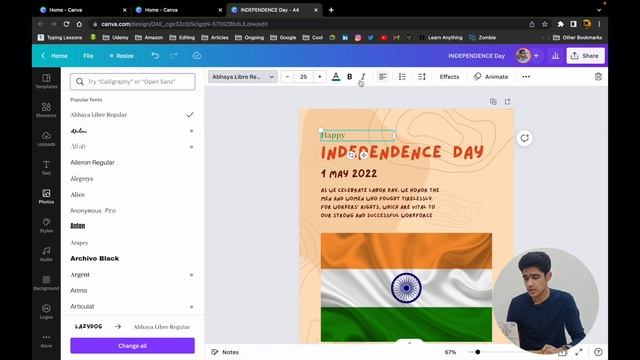Open the analytics insights chart icon
Screen dimensions: 640x360
[556, 56]
